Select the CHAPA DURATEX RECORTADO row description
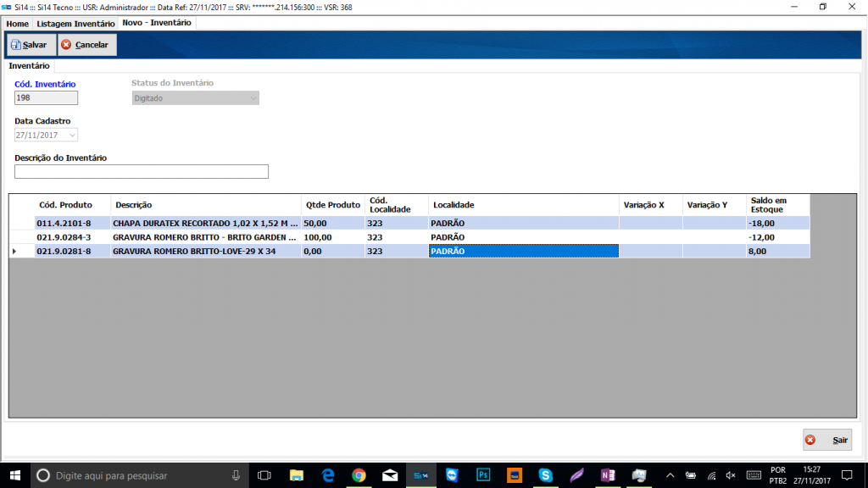 [x=205, y=224]
